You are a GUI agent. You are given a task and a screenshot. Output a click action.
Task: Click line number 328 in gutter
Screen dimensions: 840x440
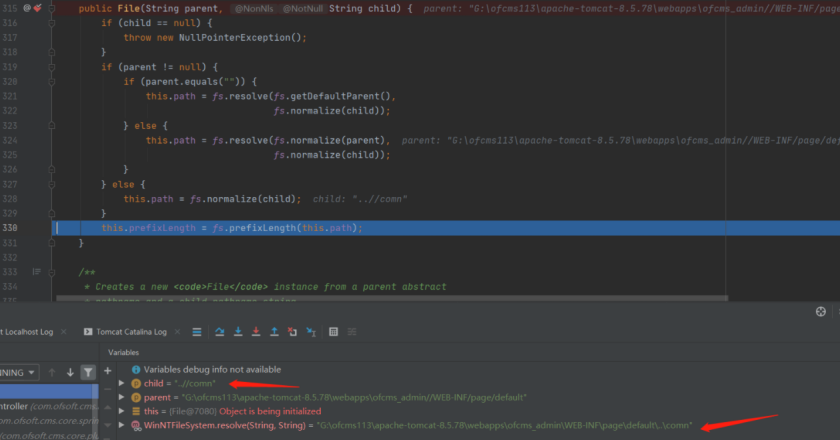pyautogui.click(x=10, y=199)
